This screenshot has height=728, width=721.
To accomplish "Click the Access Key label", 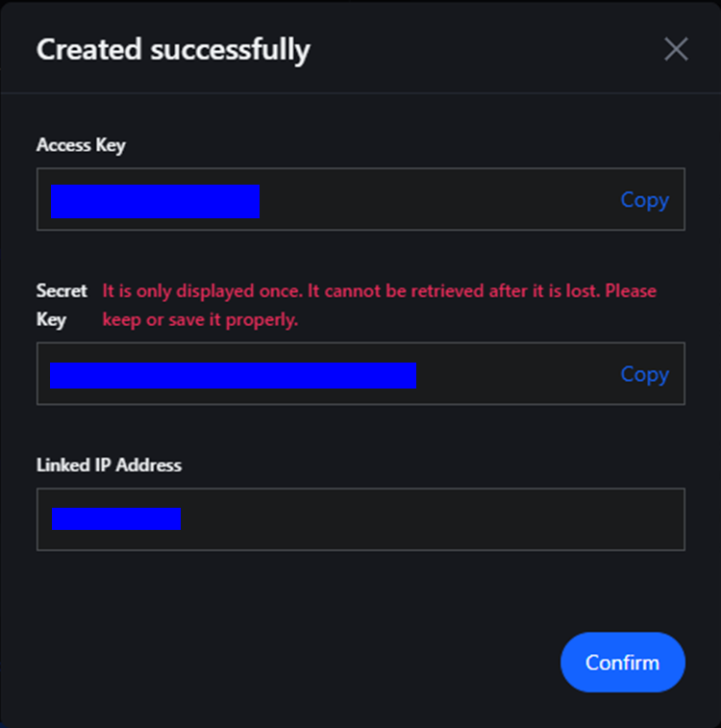I will coord(81,145).
